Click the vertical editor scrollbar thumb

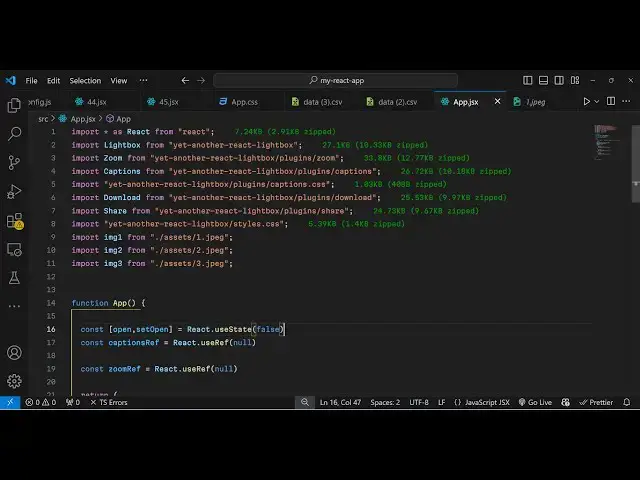[636, 163]
